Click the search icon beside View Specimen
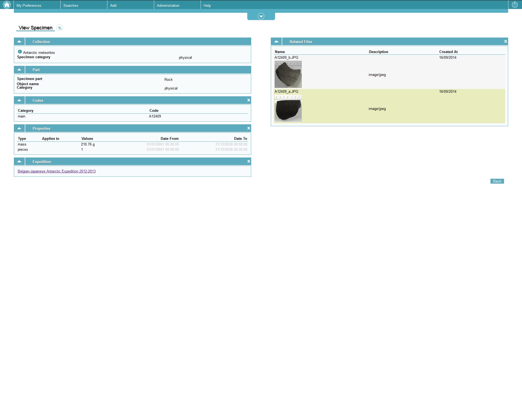 click(60, 28)
